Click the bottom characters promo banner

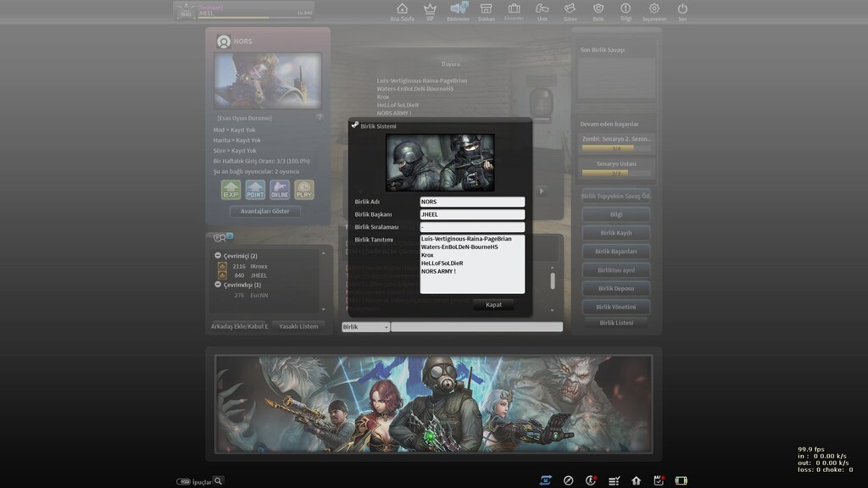pyautogui.click(x=433, y=404)
